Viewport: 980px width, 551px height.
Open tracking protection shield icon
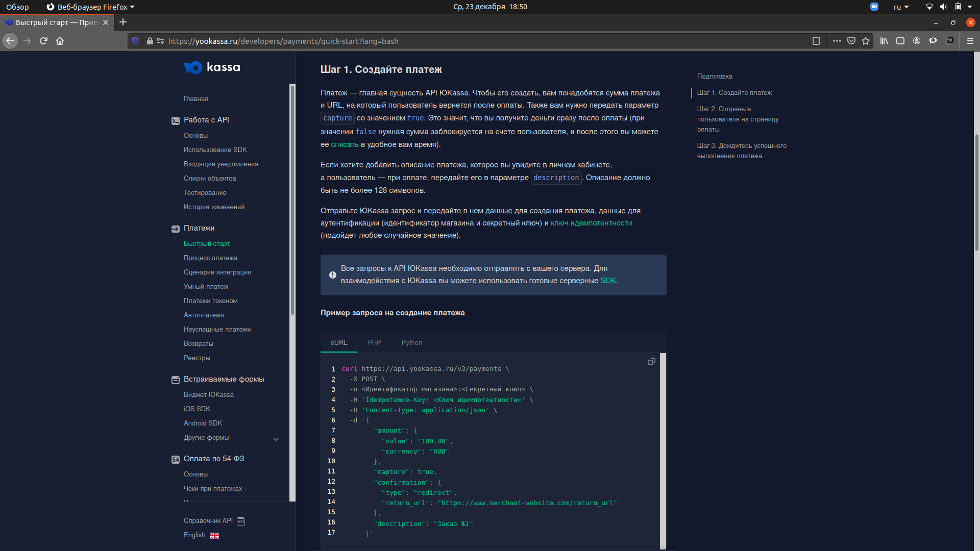pyautogui.click(x=135, y=41)
